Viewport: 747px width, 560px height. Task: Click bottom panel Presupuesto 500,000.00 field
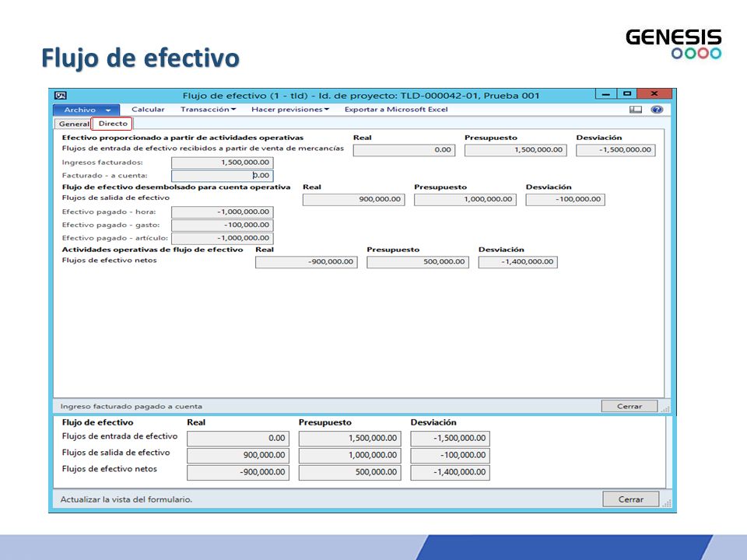tap(349, 472)
